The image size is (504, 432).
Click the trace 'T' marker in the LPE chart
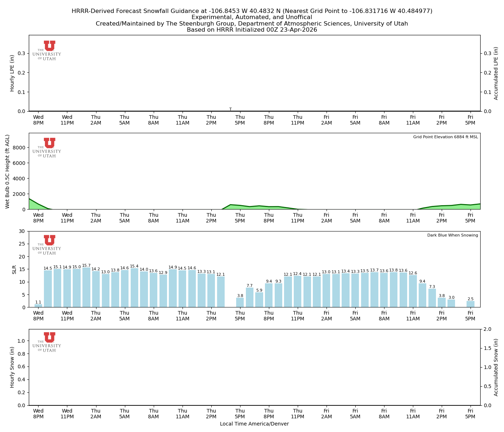tap(230, 109)
